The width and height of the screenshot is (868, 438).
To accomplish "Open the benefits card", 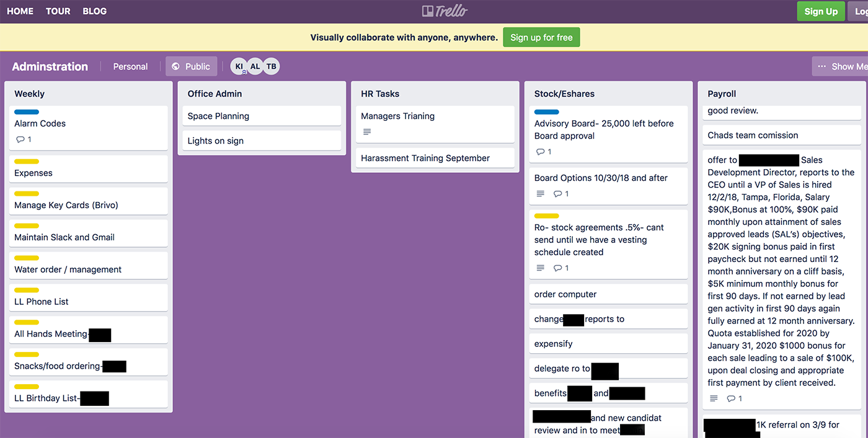I will 609,393.
